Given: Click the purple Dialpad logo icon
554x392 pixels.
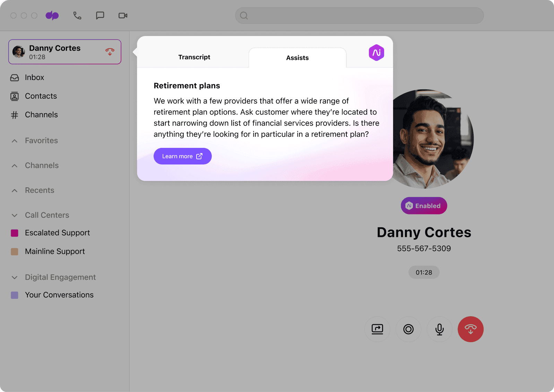Looking at the screenshot, I should pyautogui.click(x=52, y=16).
